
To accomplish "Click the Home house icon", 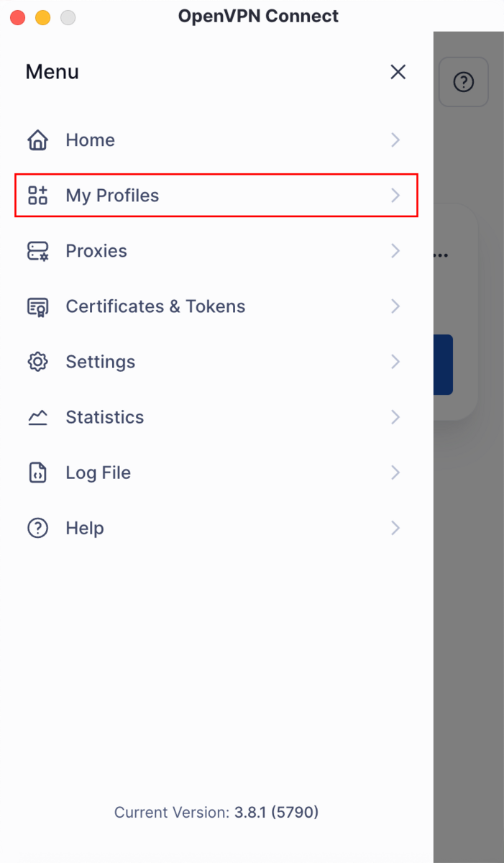I will point(37,140).
